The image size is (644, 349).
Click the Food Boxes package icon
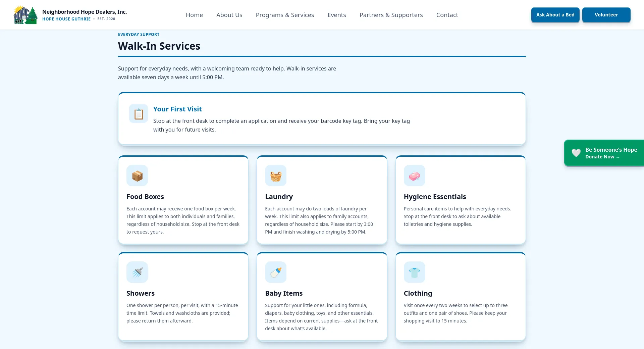click(137, 176)
